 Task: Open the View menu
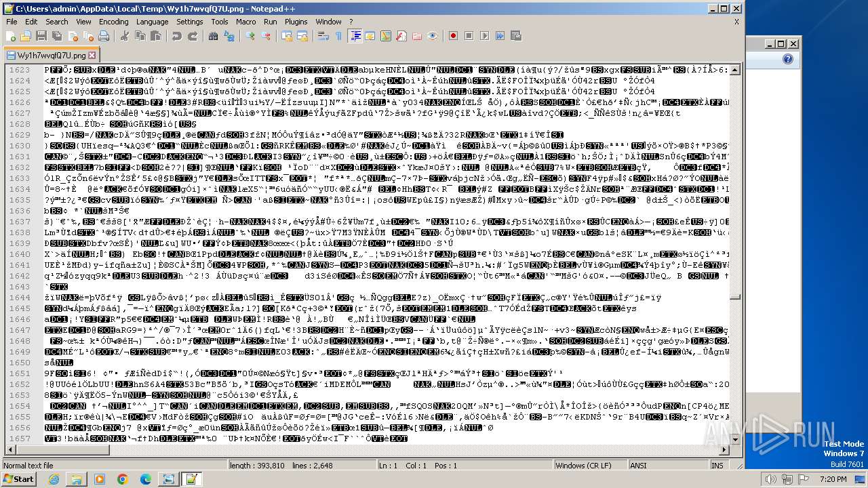[83, 22]
